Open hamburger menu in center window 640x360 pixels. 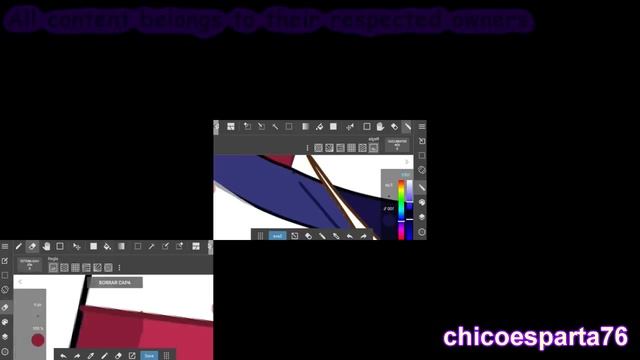[422, 127]
